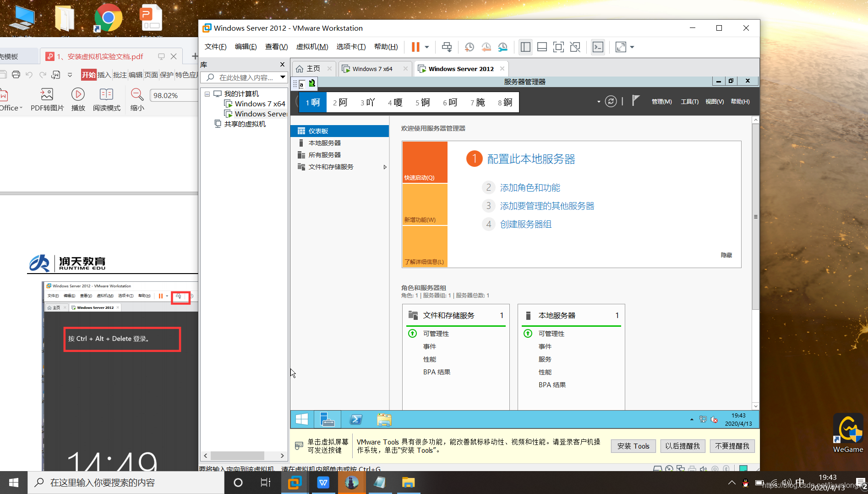Select 所有服务器 in the Server Manager sidebar
The width and height of the screenshot is (868, 494).
tap(339, 155)
